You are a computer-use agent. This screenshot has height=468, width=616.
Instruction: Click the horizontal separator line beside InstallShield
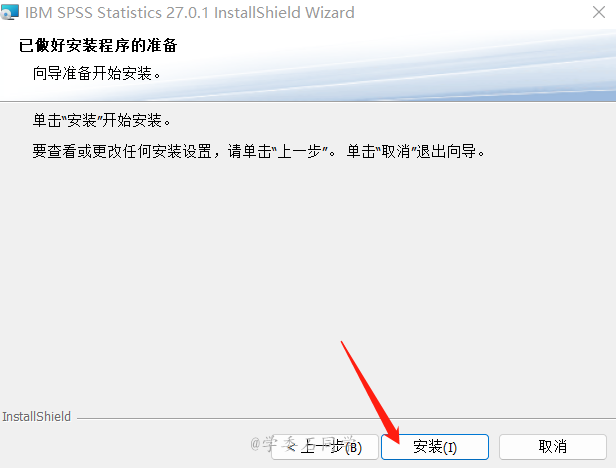346,418
